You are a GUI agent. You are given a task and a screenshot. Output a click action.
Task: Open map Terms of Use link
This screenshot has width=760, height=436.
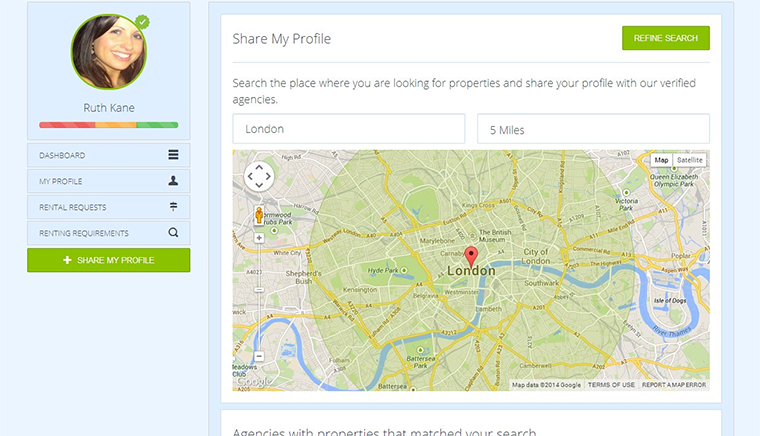[x=611, y=385]
